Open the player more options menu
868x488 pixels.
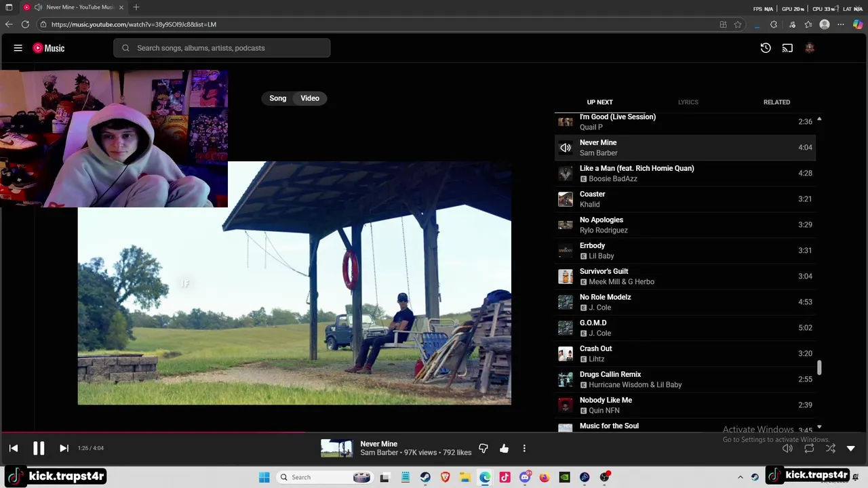pyautogui.click(x=524, y=448)
